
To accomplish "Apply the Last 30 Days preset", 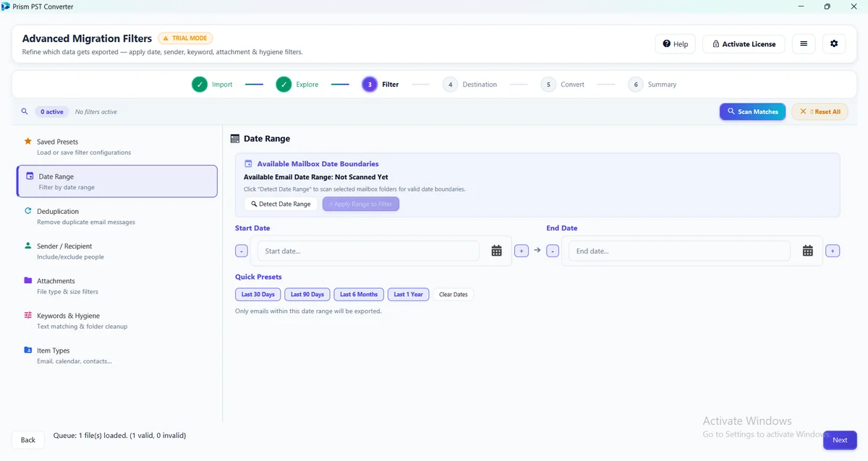I will click(258, 295).
